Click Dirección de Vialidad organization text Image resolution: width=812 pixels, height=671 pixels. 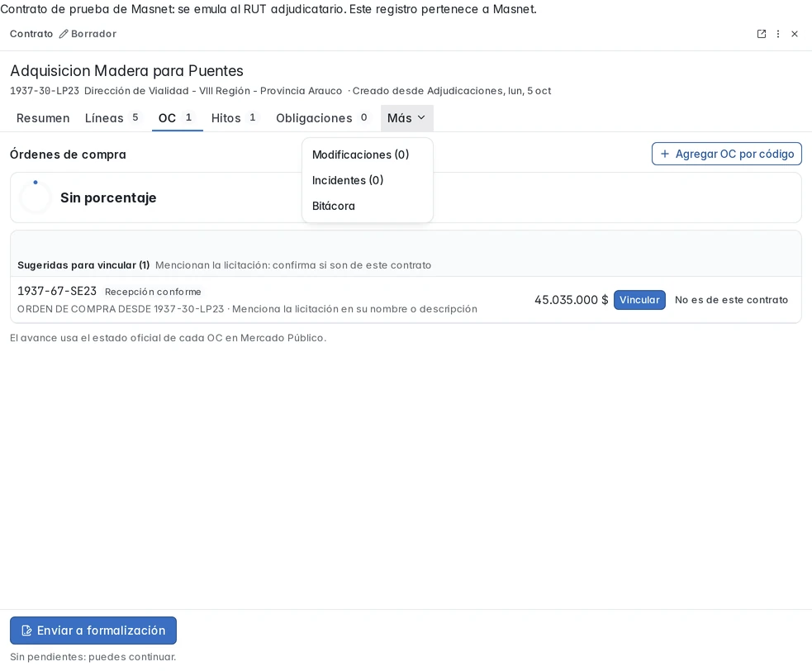click(213, 91)
